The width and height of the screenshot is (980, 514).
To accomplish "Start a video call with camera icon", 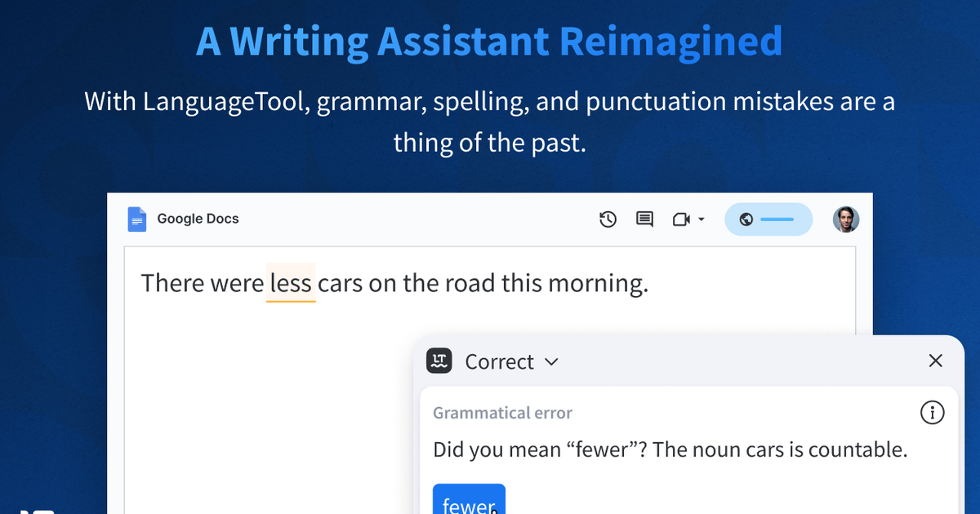I will point(681,219).
